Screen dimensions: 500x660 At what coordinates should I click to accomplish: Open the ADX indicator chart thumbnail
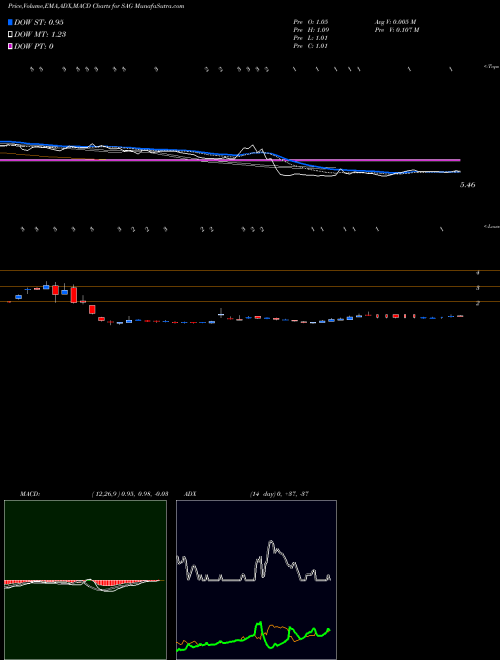click(x=256, y=580)
